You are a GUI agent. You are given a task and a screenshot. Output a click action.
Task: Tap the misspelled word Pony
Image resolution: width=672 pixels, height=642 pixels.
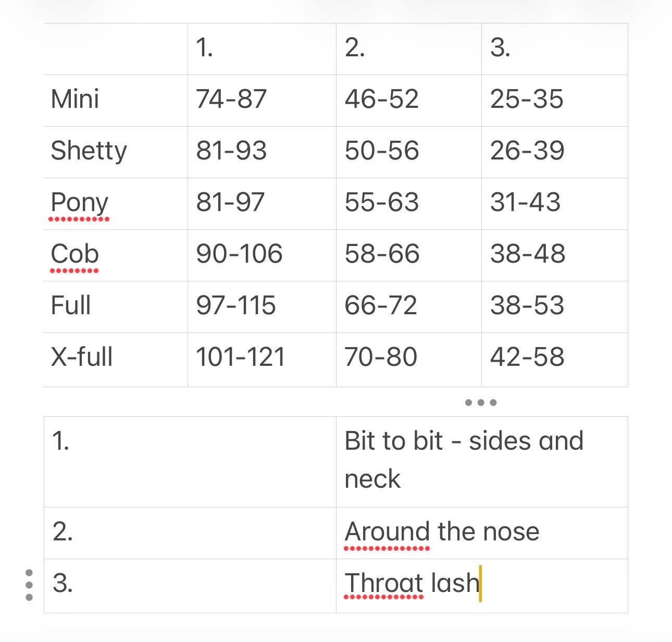(79, 202)
